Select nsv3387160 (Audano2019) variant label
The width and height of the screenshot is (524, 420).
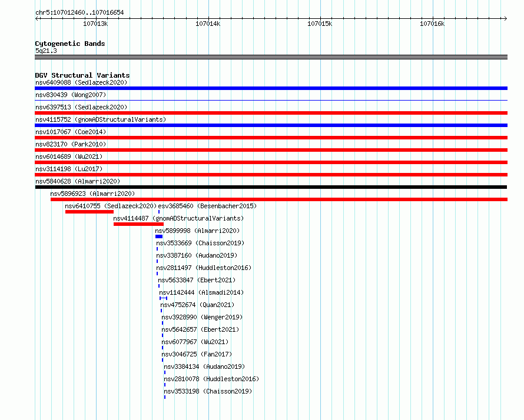pyautogui.click(x=197, y=255)
